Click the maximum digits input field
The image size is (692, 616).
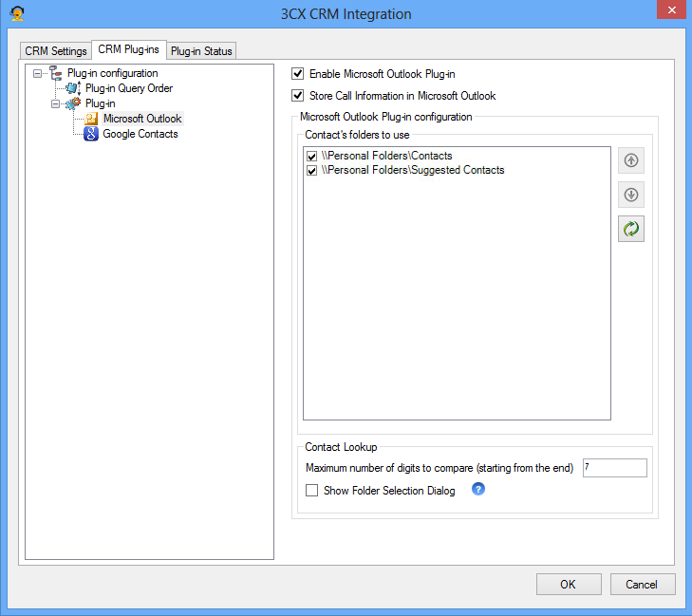point(615,468)
